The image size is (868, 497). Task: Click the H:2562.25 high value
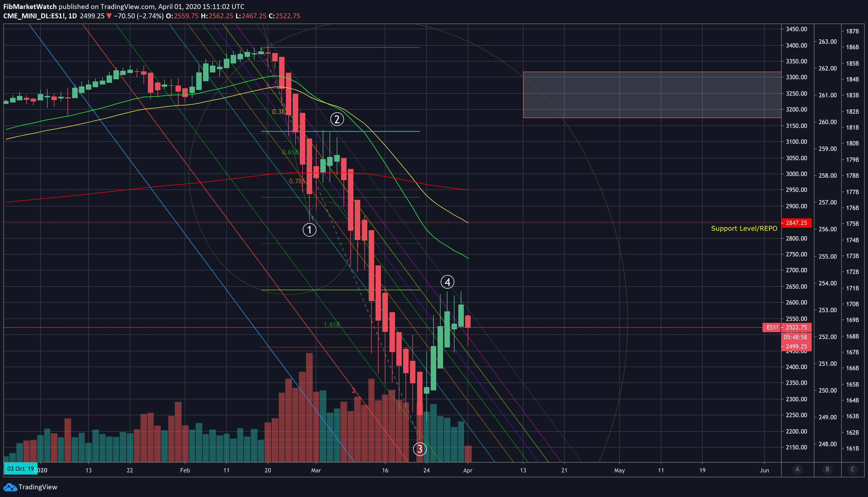(217, 16)
